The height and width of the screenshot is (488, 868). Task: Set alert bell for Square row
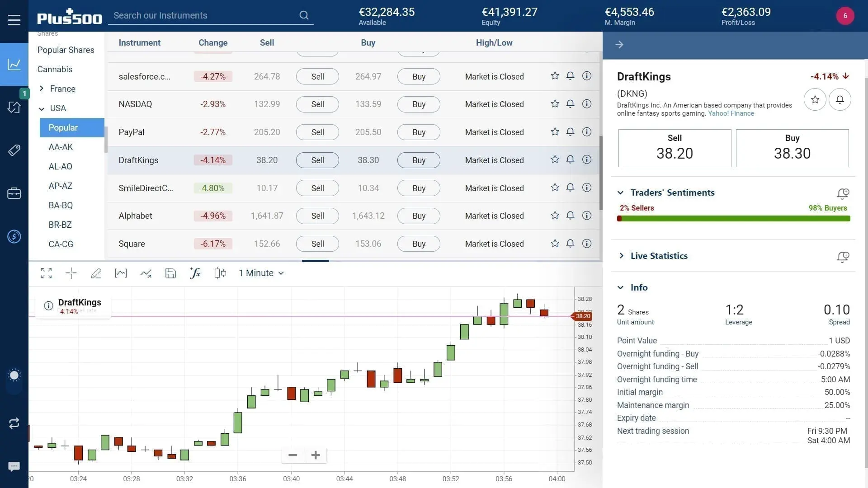(x=570, y=244)
